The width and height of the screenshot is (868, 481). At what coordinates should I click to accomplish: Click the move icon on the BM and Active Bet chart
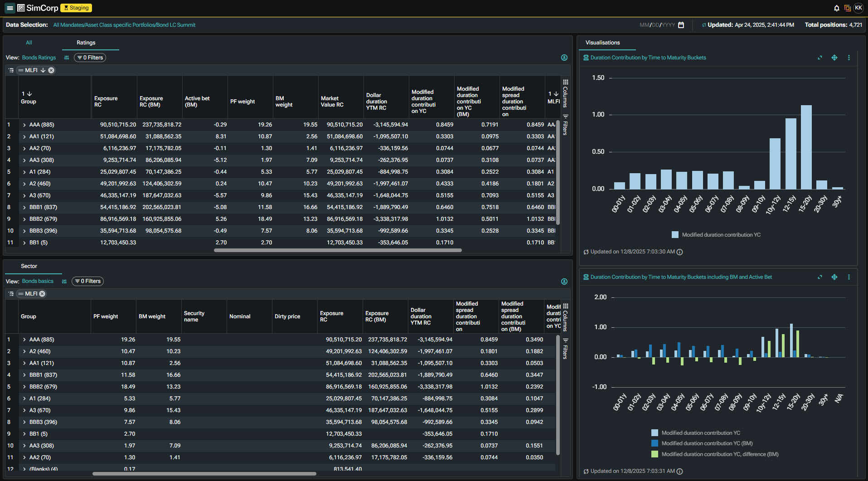coord(834,277)
